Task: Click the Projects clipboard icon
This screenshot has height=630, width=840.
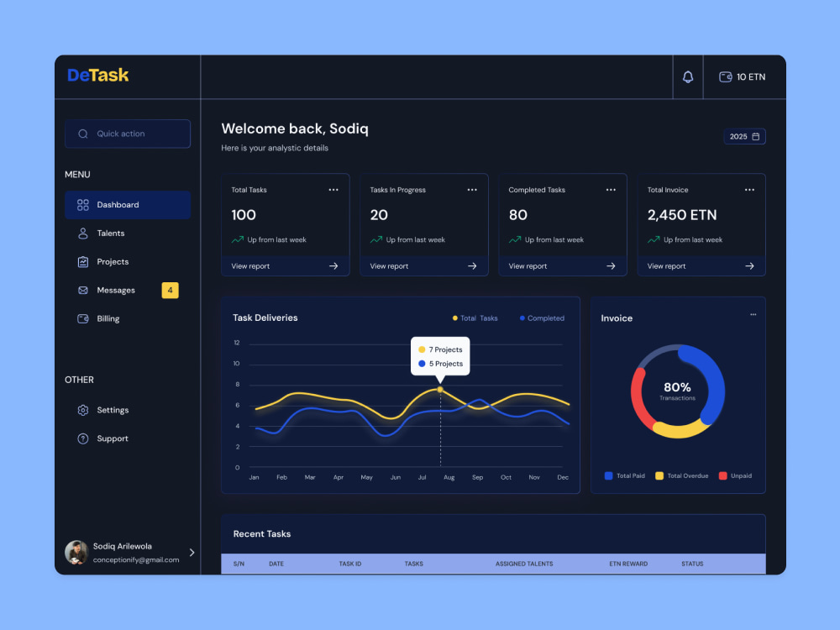Action: pos(83,261)
